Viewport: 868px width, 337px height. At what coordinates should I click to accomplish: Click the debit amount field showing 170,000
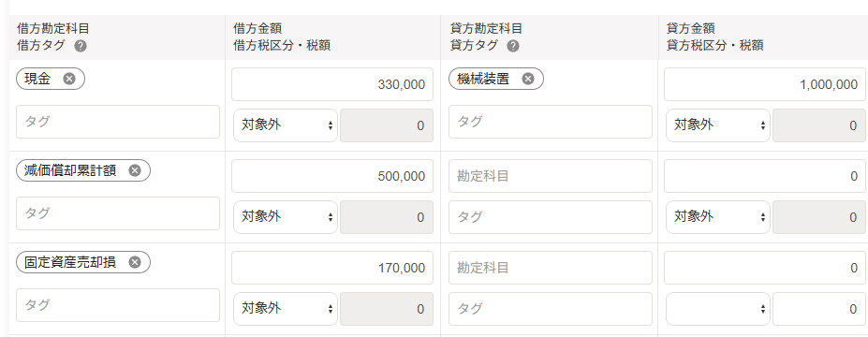click(x=332, y=268)
